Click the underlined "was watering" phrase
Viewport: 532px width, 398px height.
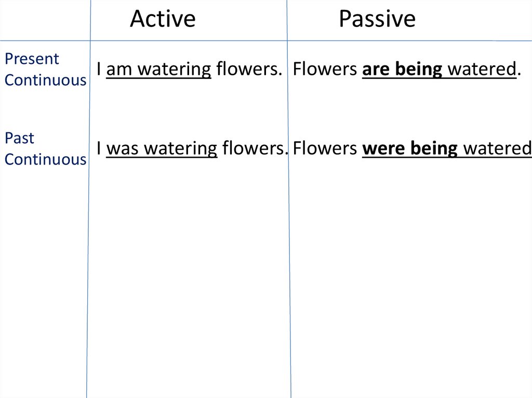pos(162,148)
